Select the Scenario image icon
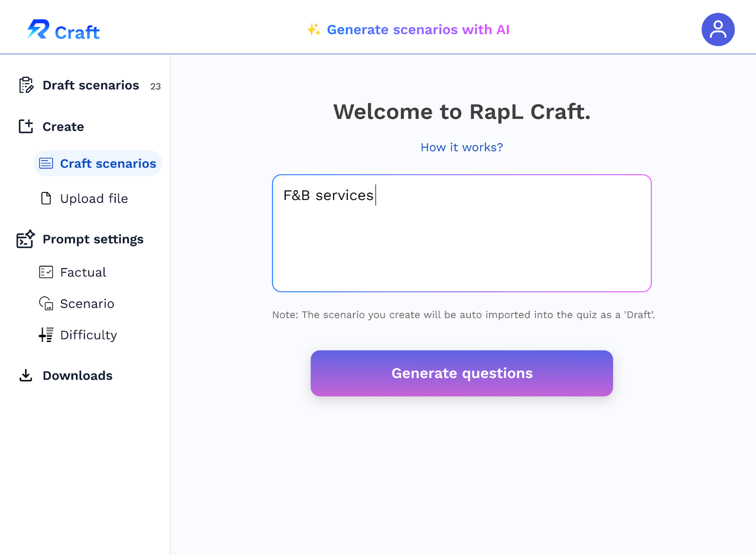The width and height of the screenshot is (756, 555). [46, 304]
